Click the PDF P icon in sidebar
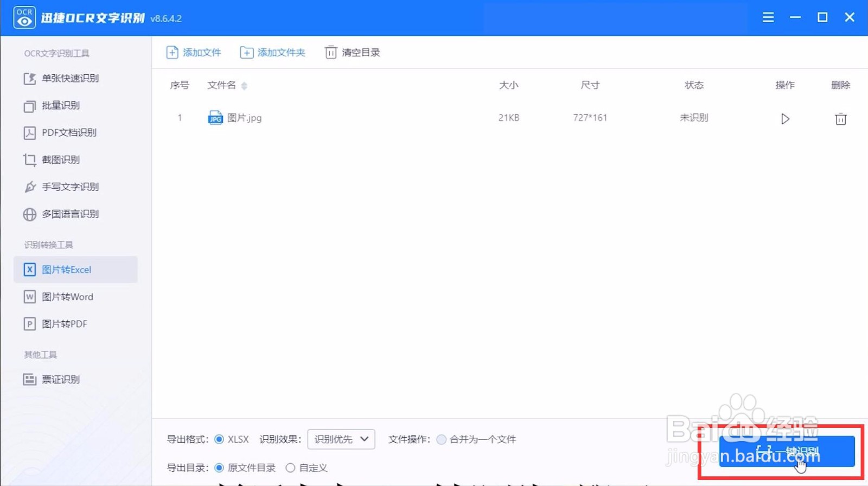Viewport: 868px width, 486px height. click(x=30, y=324)
